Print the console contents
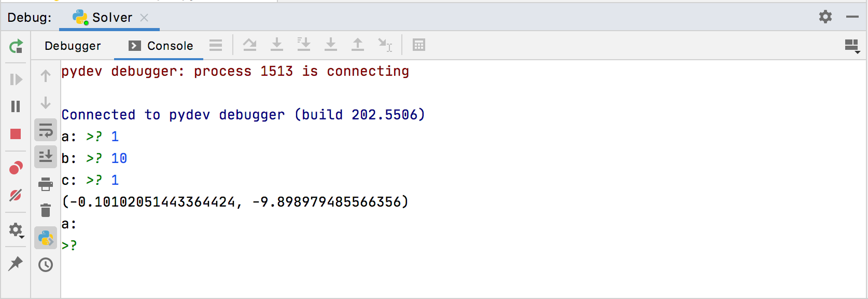The image size is (868, 299). [x=46, y=184]
